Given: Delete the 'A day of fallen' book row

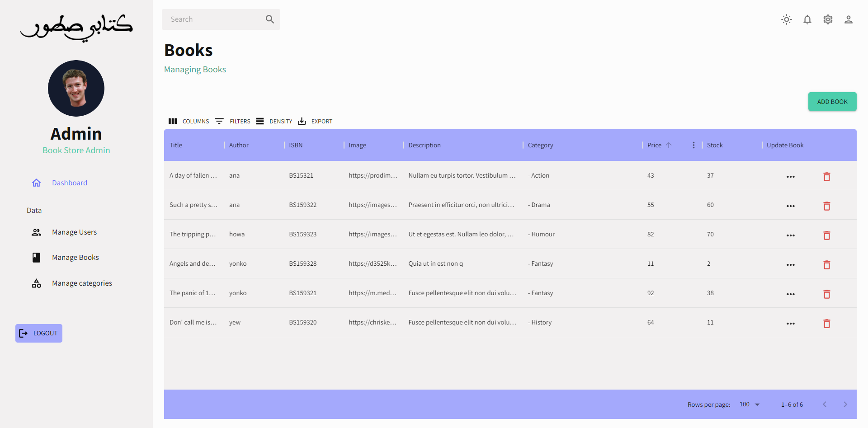Looking at the screenshot, I should tap(827, 177).
